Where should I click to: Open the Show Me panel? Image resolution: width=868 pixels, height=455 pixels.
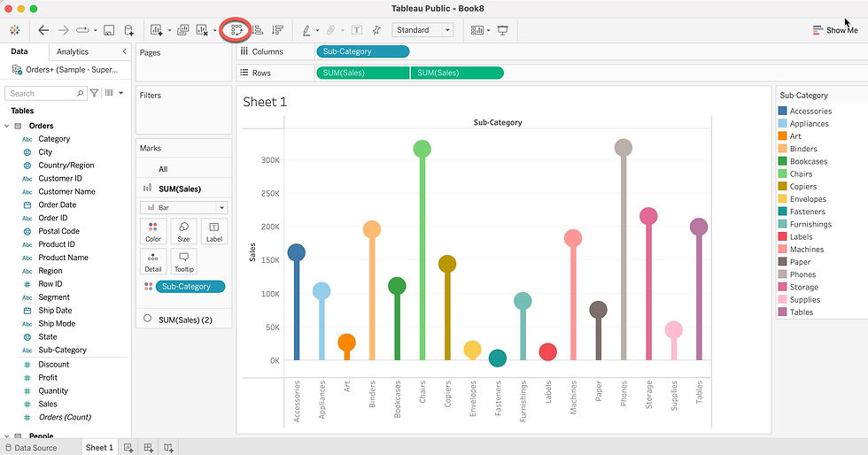point(834,30)
